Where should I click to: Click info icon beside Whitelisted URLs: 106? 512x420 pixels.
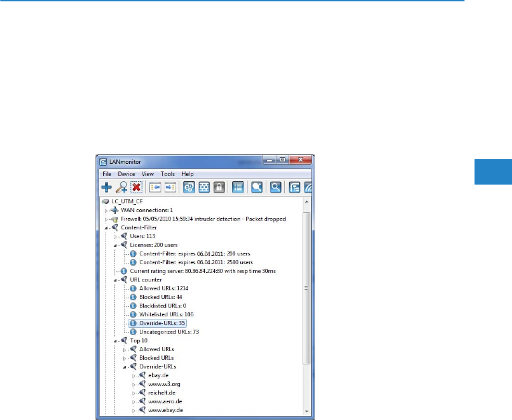[133, 314]
